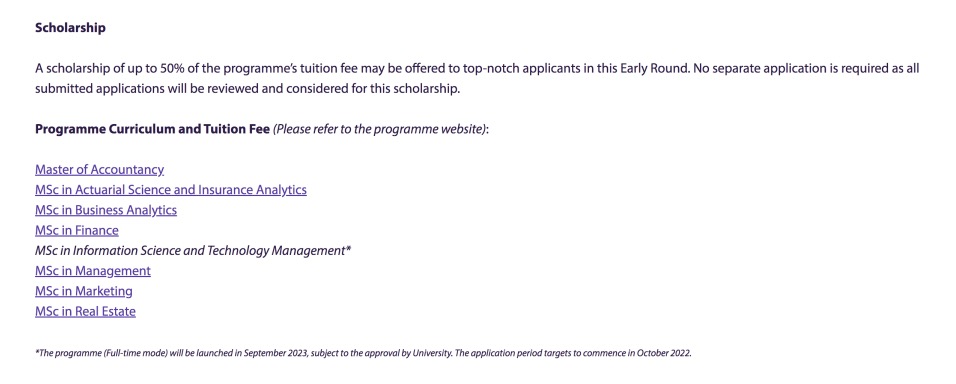This screenshot has height=384, width=956.
Task: Click the unlinked MSc in Information Science and Technology Management text
Action: click(x=190, y=251)
